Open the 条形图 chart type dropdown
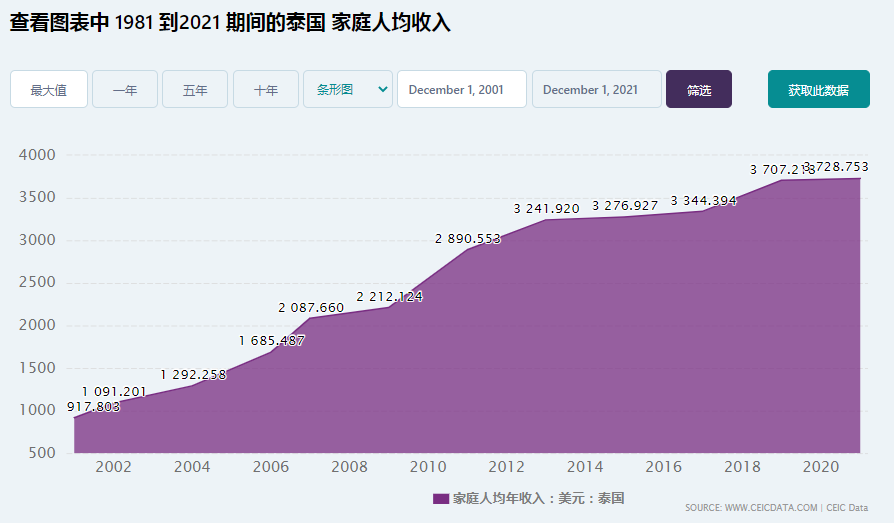 coord(348,90)
